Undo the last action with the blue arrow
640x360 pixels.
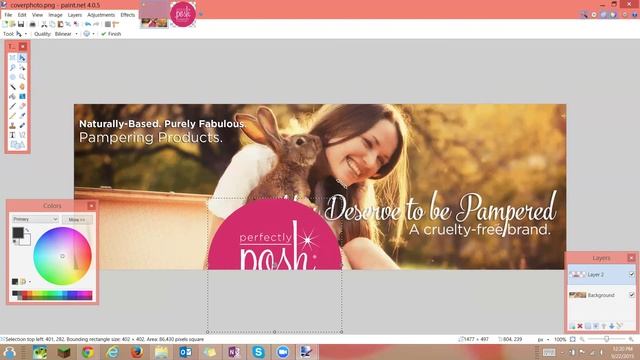[88, 24]
